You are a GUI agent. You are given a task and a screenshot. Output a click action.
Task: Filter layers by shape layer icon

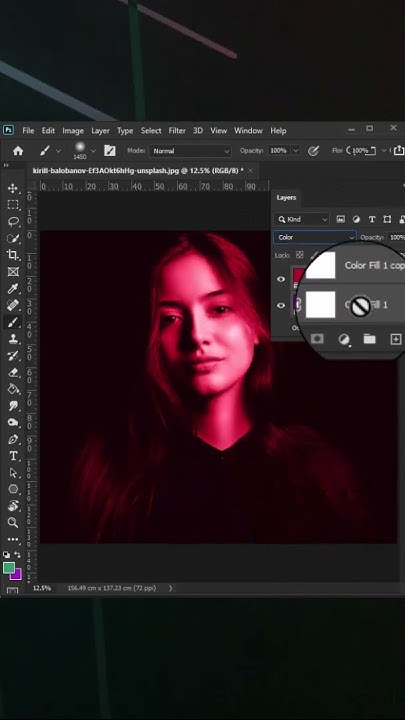point(387,219)
